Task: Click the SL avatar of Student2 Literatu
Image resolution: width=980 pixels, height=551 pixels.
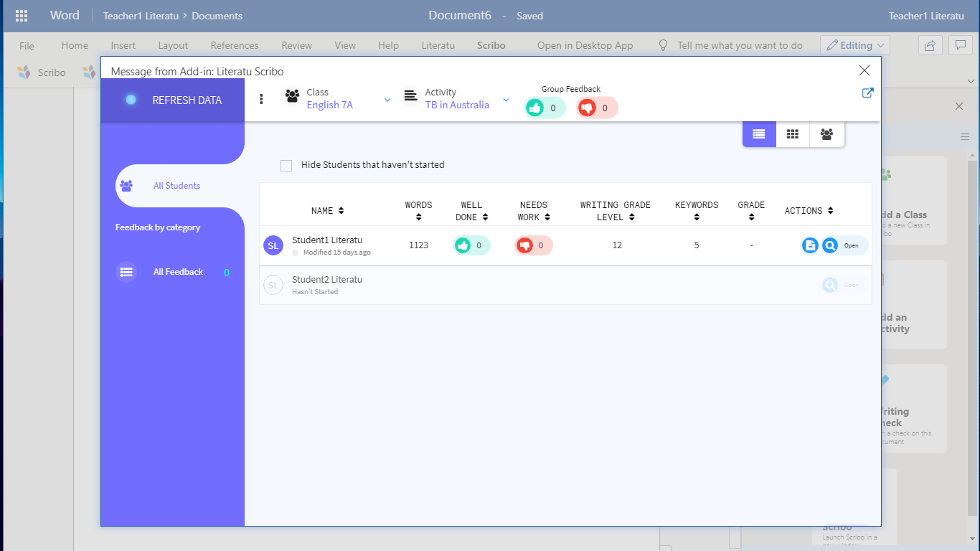Action: pyautogui.click(x=273, y=285)
